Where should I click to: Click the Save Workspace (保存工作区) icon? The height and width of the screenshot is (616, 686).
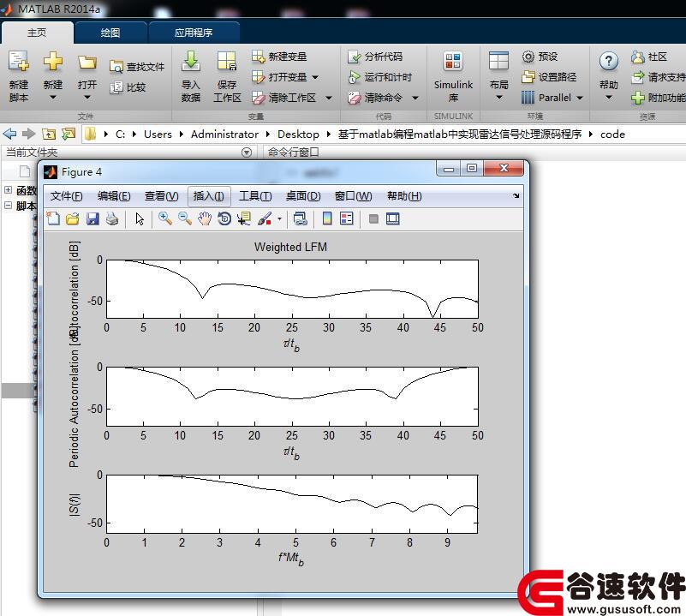227,62
